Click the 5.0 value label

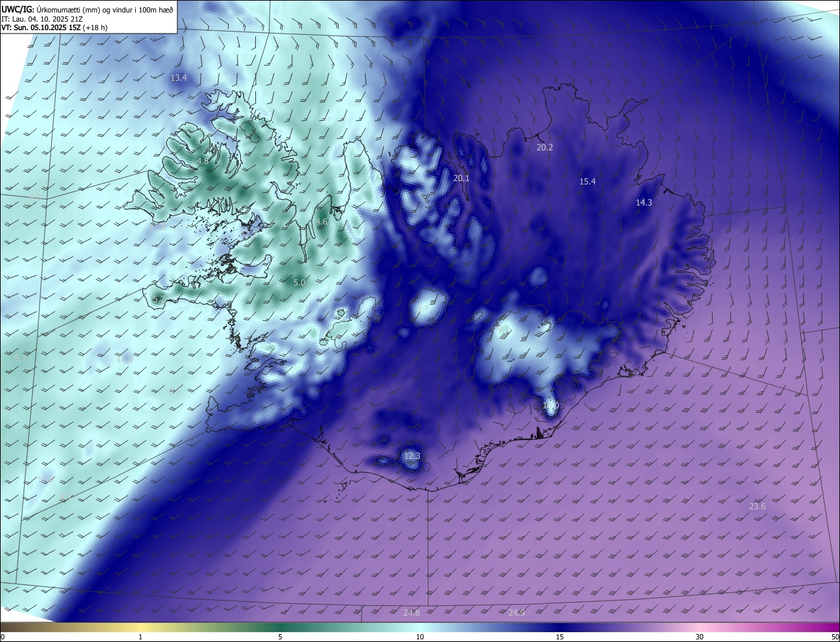click(x=299, y=282)
